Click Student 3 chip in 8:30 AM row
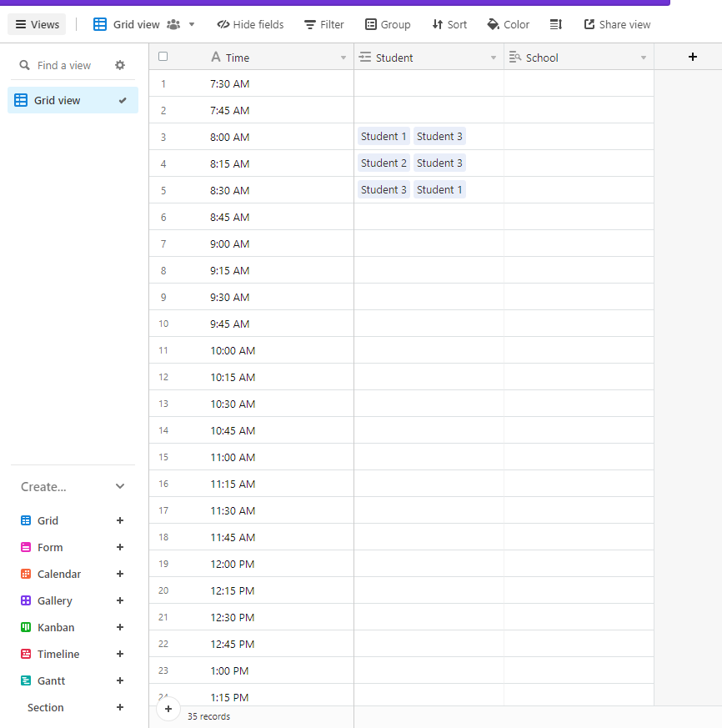The image size is (722, 728). (384, 190)
